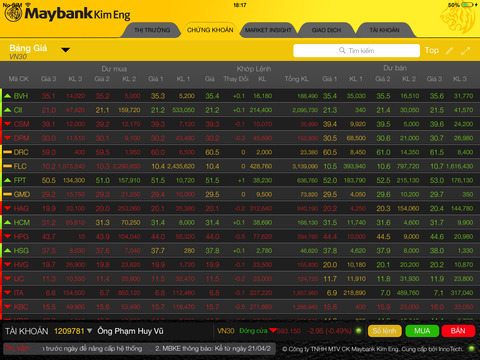Open the TÀI KHOẢN tab

[x=384, y=30]
